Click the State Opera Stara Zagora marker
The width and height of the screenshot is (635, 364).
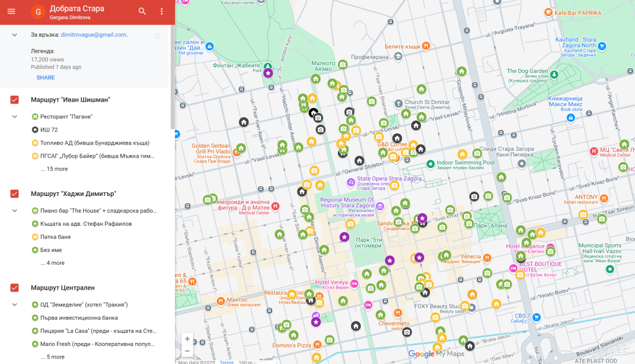point(350,182)
